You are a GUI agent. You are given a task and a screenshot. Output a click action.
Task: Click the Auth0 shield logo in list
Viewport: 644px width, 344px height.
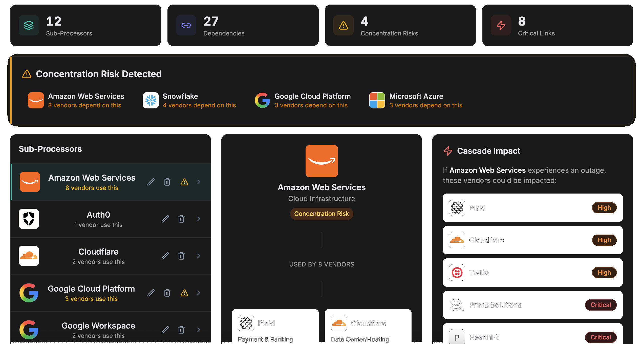click(x=29, y=219)
